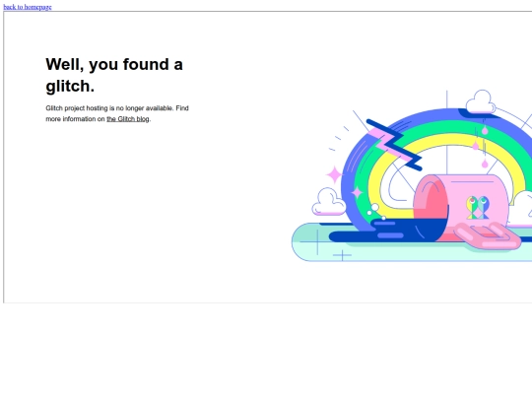The width and height of the screenshot is (532, 399).
Task: Click the white cloud atop the rainbow
Action: point(481,101)
